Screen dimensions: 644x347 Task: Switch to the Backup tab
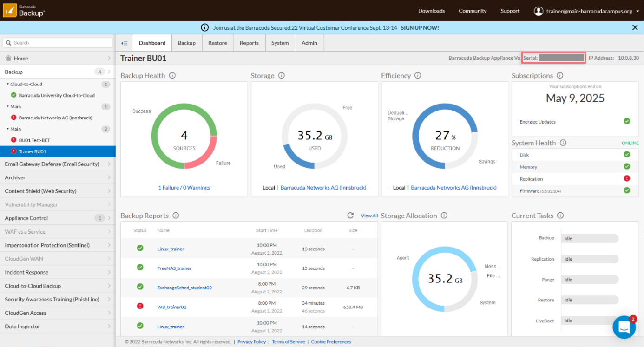pos(187,43)
